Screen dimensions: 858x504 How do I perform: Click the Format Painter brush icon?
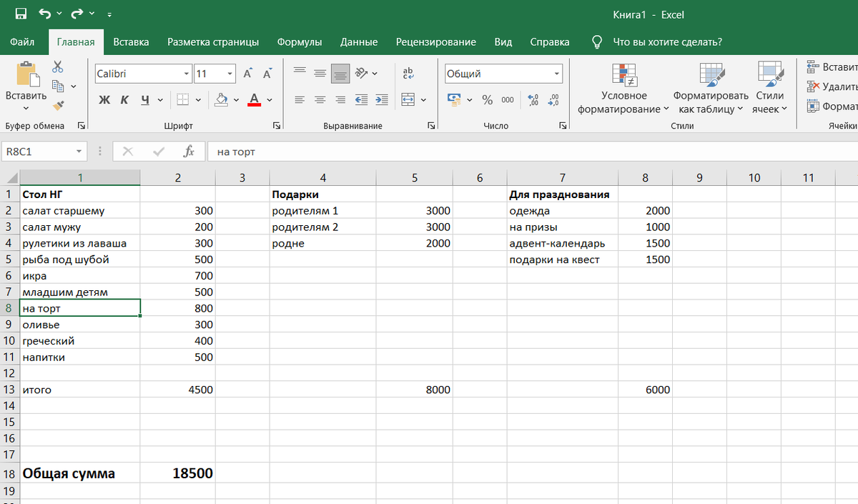(58, 106)
